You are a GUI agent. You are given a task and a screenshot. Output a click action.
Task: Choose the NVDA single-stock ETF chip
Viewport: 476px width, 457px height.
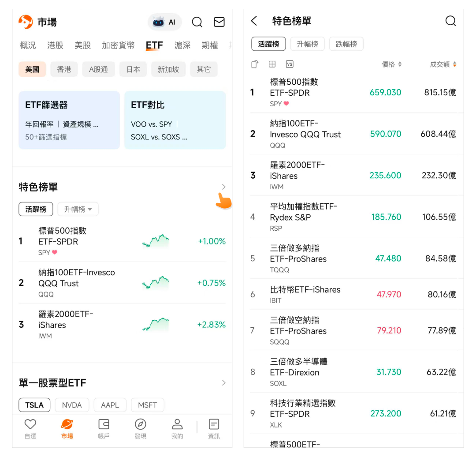click(x=72, y=405)
